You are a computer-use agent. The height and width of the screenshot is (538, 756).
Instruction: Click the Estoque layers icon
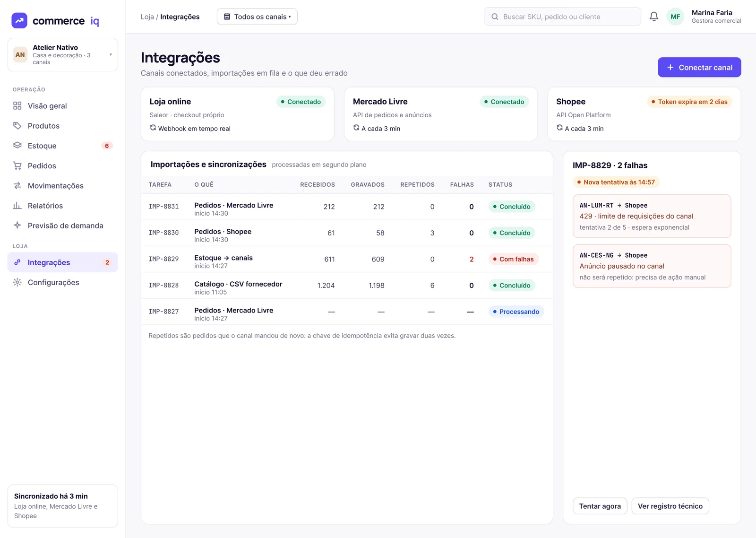(17, 146)
